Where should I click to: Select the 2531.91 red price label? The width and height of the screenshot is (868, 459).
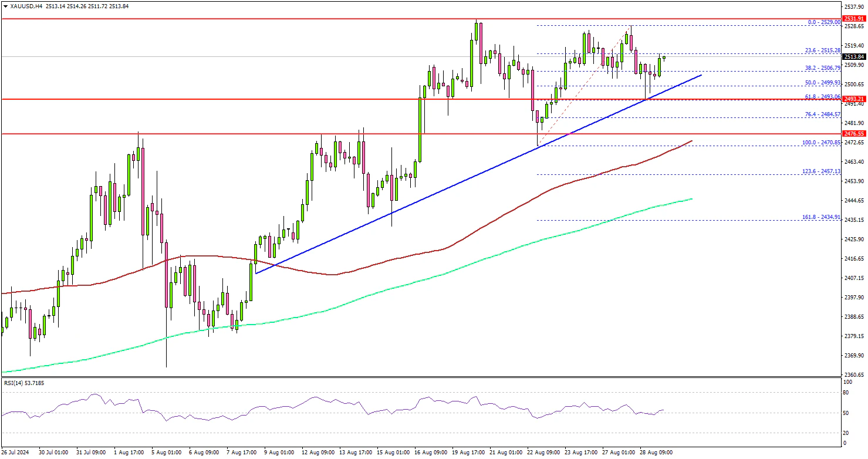pyautogui.click(x=852, y=19)
